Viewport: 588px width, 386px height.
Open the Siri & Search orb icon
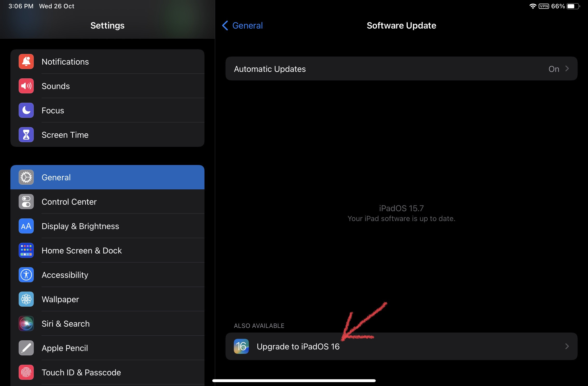26,323
